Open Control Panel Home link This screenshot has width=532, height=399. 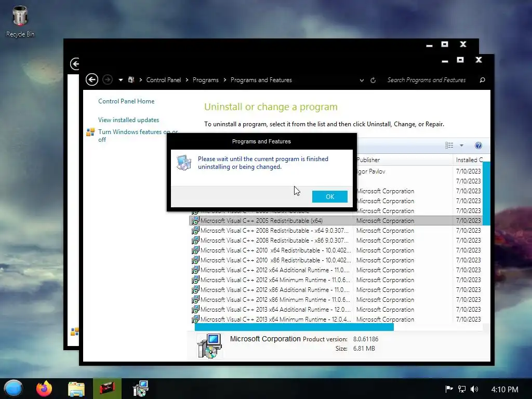[126, 101]
